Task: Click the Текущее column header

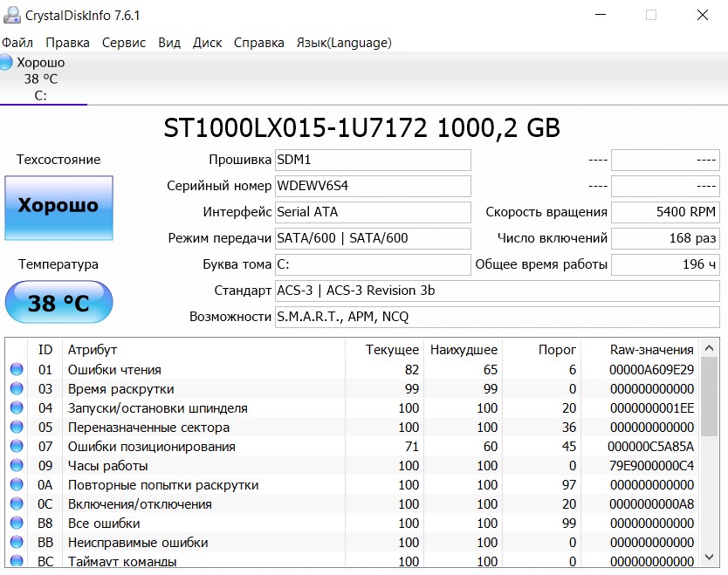Action: pyautogui.click(x=384, y=350)
